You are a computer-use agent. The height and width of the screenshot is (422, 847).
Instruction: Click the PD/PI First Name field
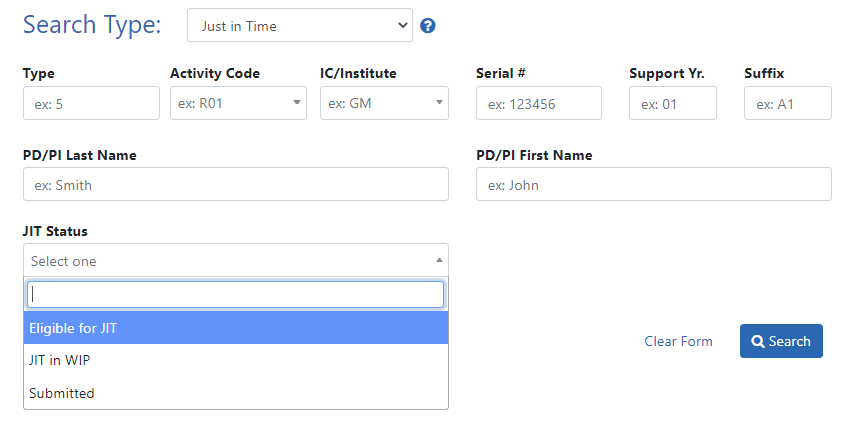pos(653,184)
